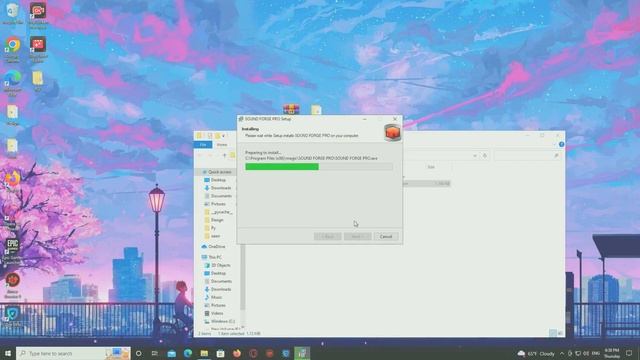
Task: Click the installation progress bar
Action: (x=319, y=167)
